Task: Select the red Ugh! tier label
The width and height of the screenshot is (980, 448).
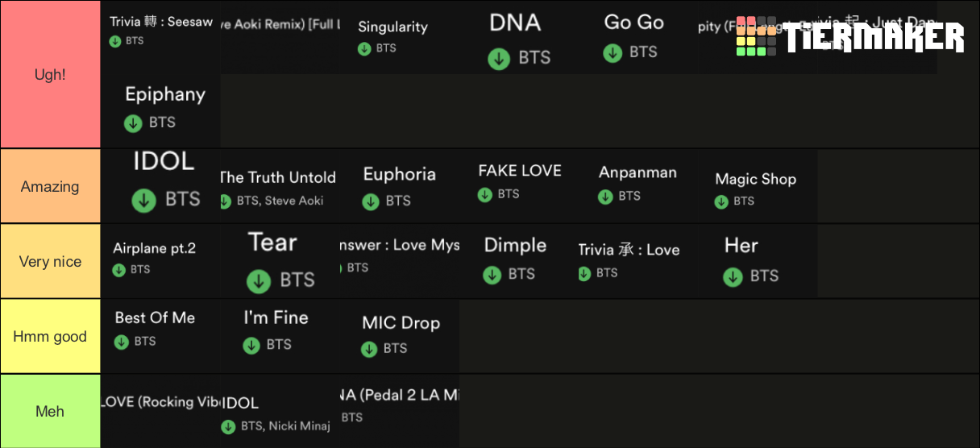Action: 50,74
